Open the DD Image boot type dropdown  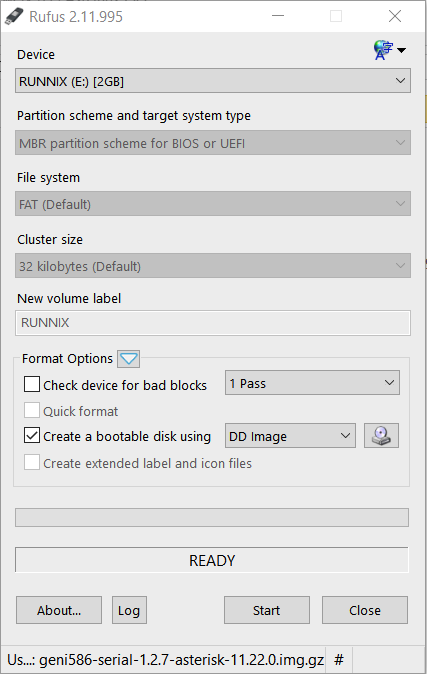coord(290,436)
